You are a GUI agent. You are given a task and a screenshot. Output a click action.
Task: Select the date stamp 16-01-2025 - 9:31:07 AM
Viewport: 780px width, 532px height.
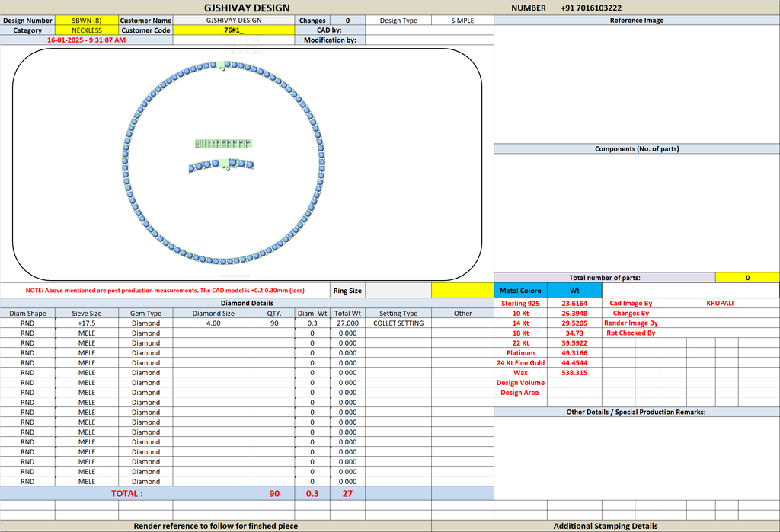click(87, 40)
